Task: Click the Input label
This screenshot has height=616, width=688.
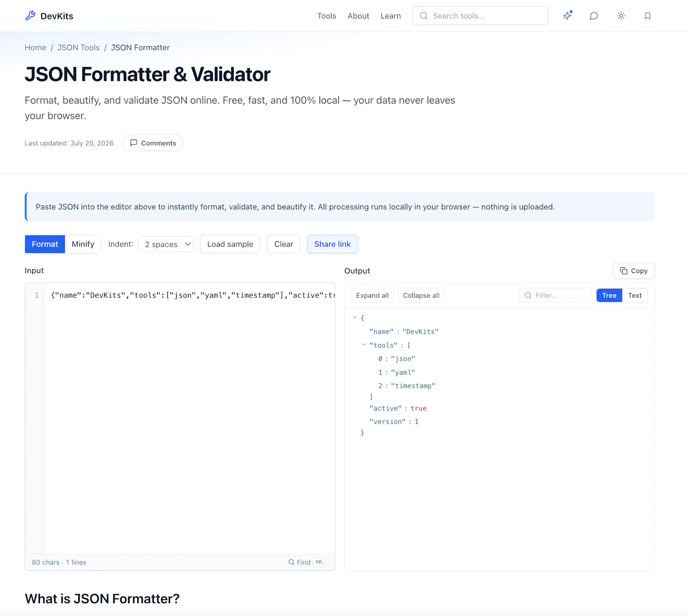Action: (34, 270)
